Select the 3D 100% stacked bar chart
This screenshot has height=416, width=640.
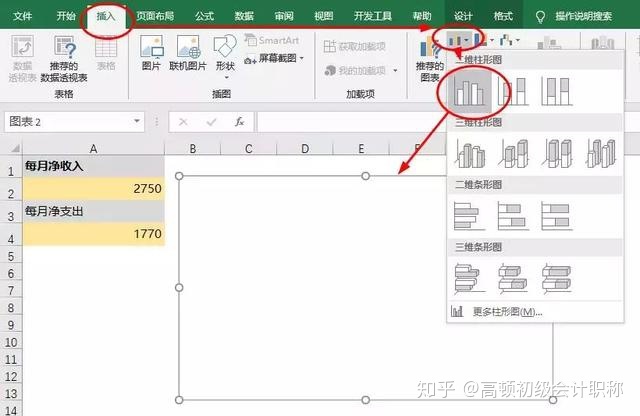pos(556,278)
